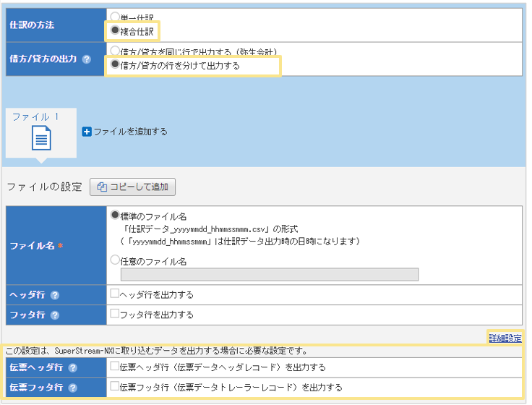Image resolution: width=532 pixels, height=405 pixels.
Task: Select 複合仕訳 radio option
Action: (x=114, y=30)
